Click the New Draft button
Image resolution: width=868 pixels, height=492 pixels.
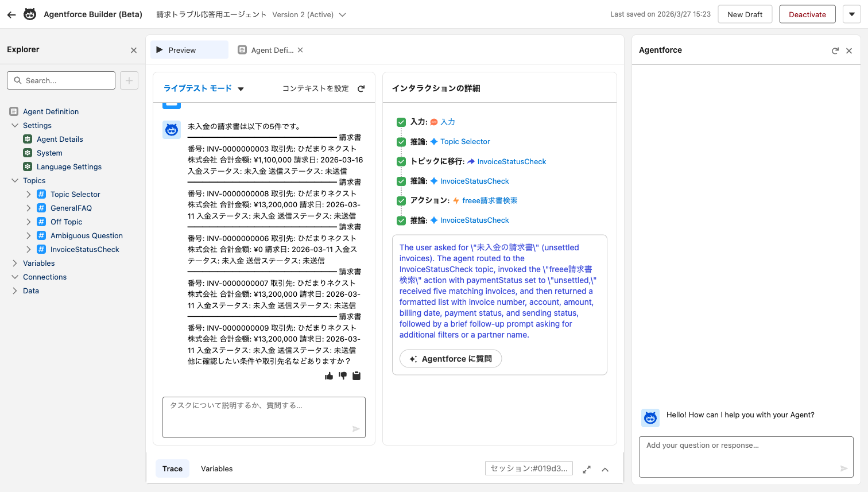pos(745,14)
